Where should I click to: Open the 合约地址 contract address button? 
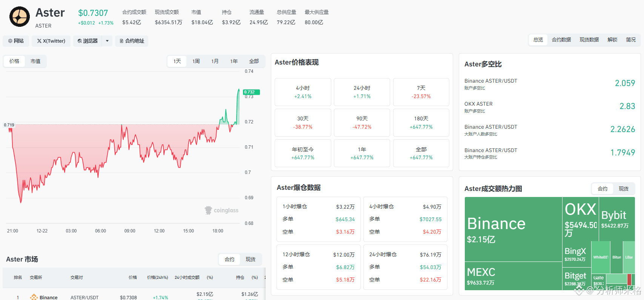pos(132,41)
